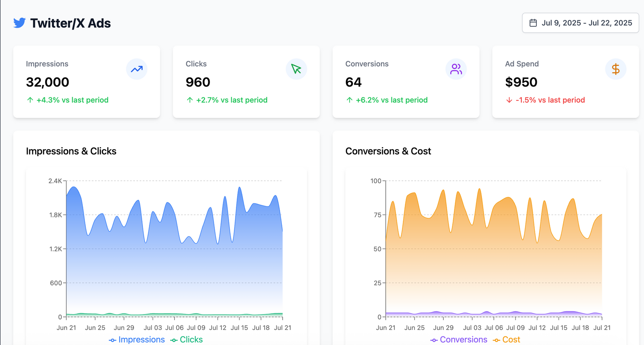Click the up arrow next to +4.3% on Impressions
644x345 pixels.
30,100
